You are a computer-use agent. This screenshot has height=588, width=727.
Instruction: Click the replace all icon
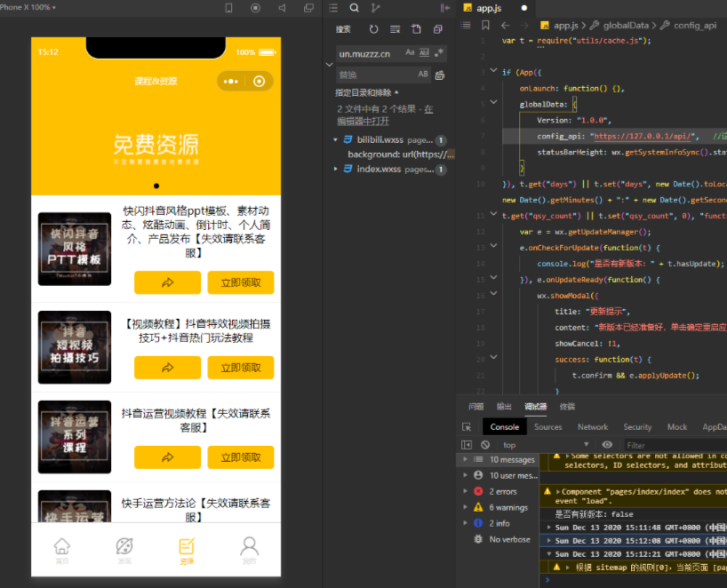pyautogui.click(x=440, y=75)
